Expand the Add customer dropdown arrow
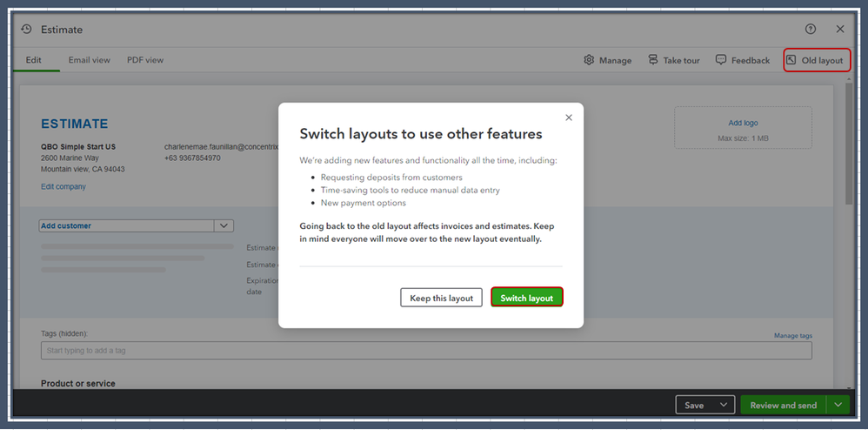The height and width of the screenshot is (430, 868). (x=224, y=225)
